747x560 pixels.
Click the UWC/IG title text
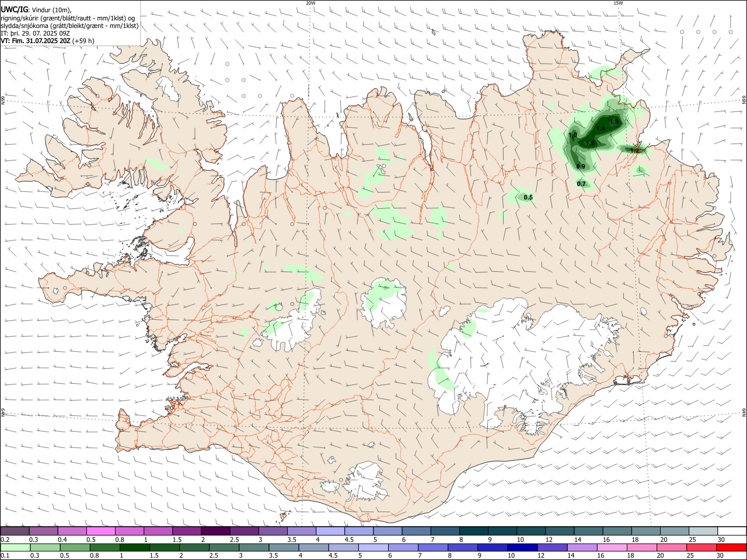pos(13,9)
